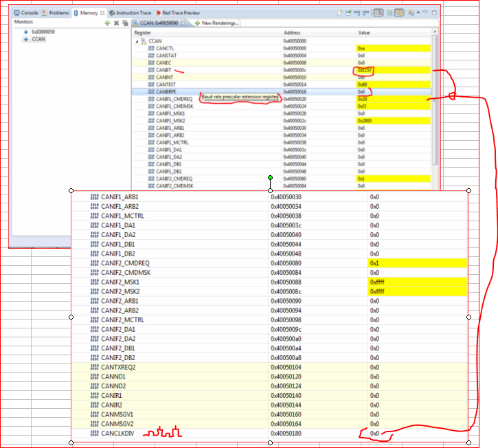Click the register icon beside CANSTAT

[151, 56]
